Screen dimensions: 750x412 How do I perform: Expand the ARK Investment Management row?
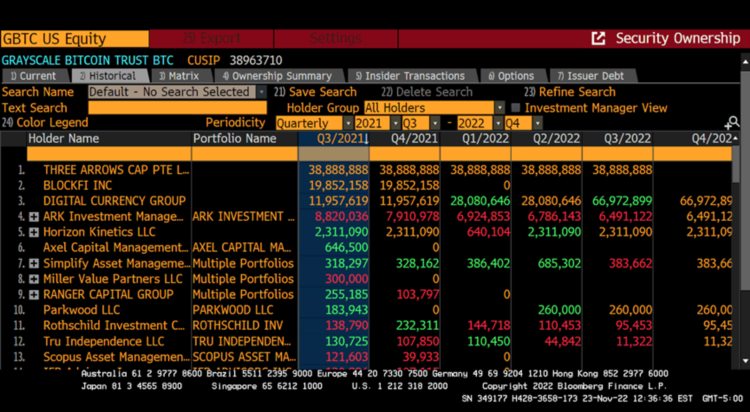[x=33, y=216]
